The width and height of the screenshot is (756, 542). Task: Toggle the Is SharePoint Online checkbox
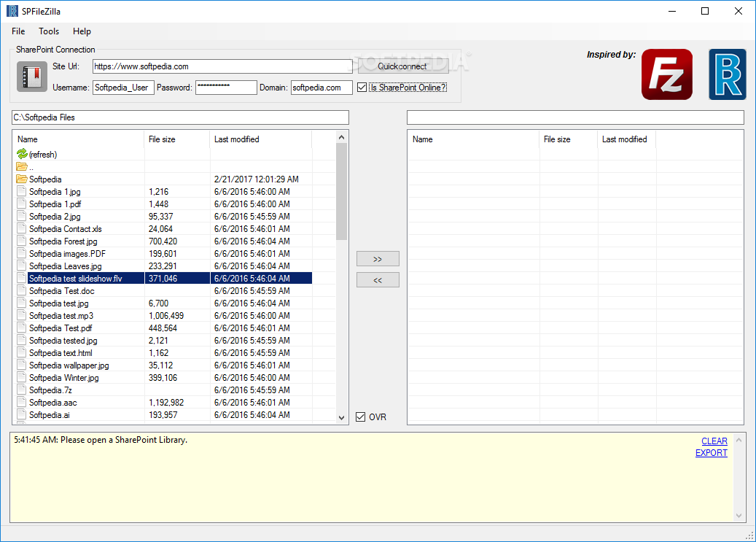pyautogui.click(x=362, y=88)
